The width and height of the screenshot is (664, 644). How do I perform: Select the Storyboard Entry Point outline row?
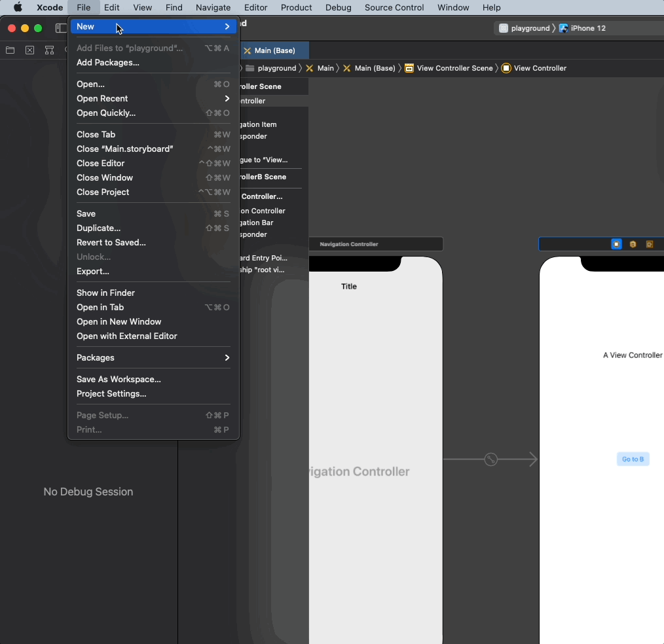[274, 258]
